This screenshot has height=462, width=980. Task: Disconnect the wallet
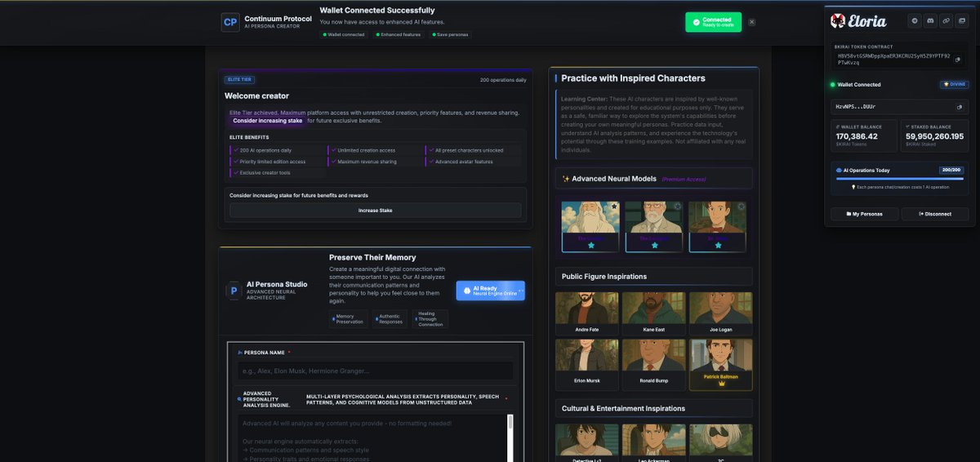pos(935,214)
